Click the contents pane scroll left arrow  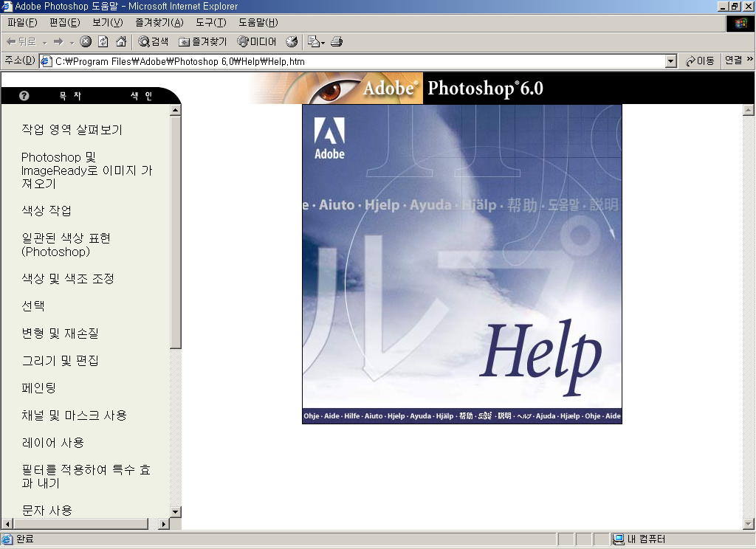[7, 523]
